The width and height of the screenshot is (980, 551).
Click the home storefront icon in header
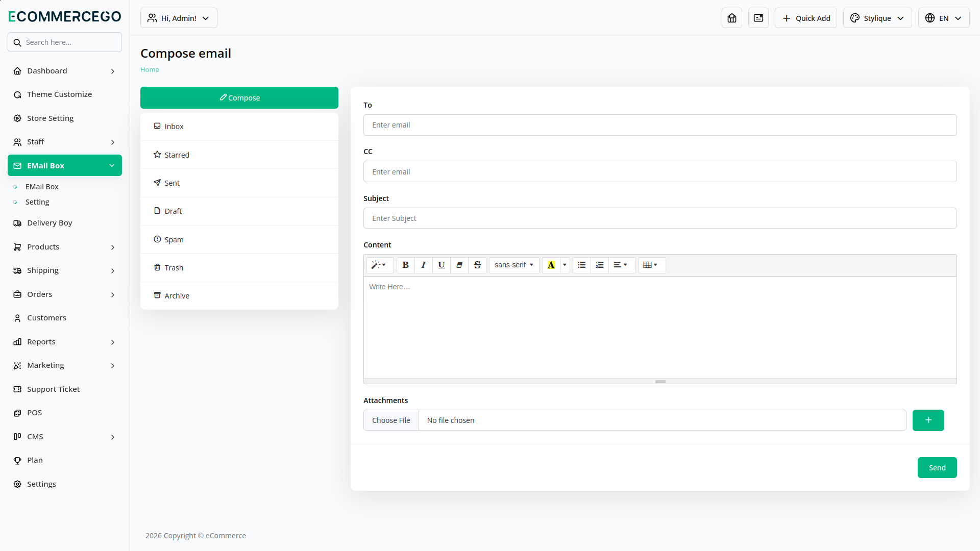click(x=732, y=18)
